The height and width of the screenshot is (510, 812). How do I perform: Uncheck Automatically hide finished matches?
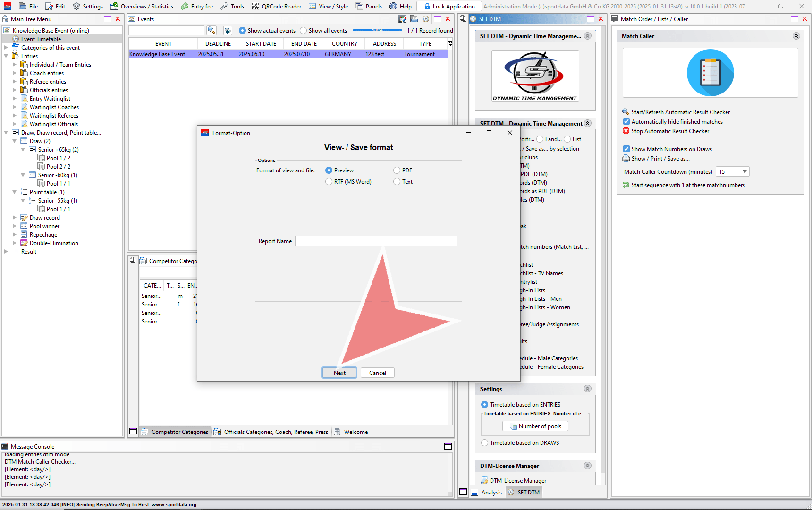[x=626, y=122]
